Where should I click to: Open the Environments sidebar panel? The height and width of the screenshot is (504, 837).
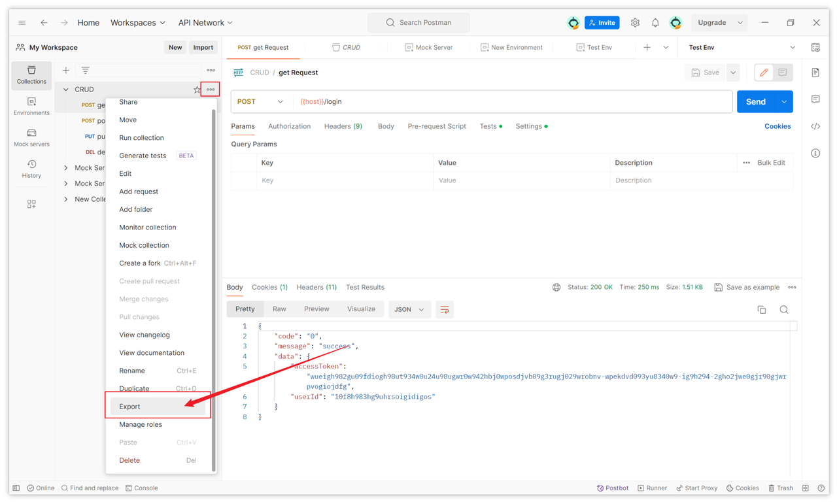31,107
